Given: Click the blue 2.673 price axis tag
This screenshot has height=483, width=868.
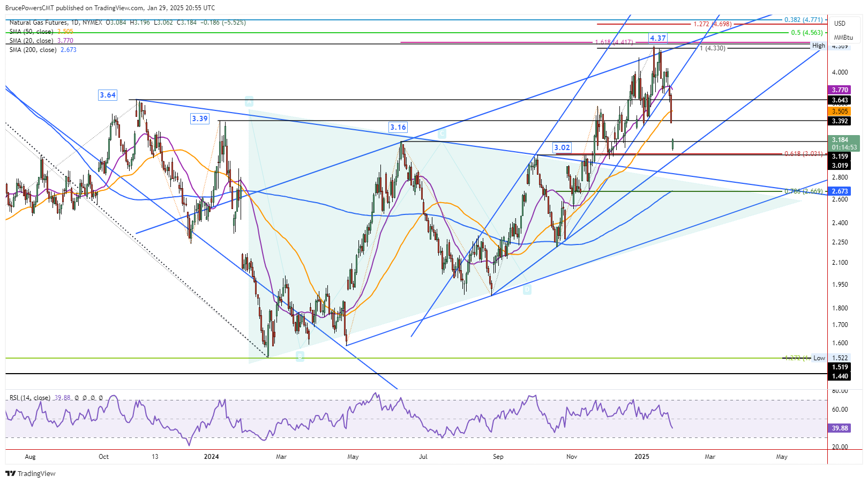Looking at the screenshot, I should [839, 191].
